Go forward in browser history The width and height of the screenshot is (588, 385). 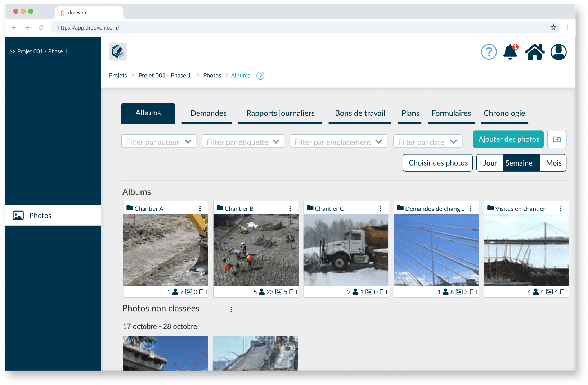(x=27, y=27)
